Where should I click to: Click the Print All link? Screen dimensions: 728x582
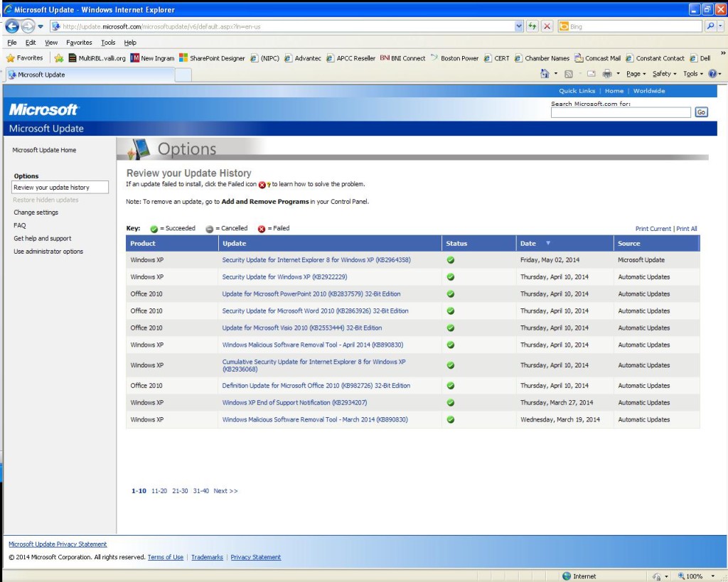click(687, 227)
